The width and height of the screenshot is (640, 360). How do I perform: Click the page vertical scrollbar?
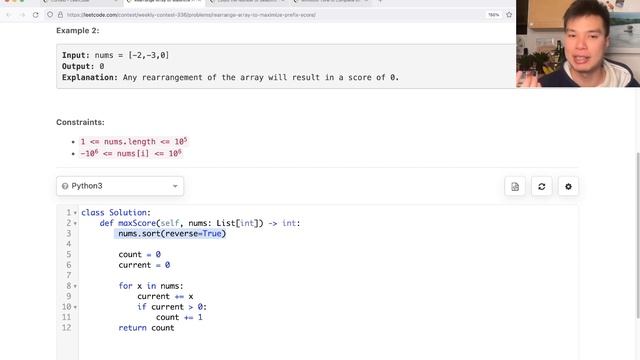point(638,236)
